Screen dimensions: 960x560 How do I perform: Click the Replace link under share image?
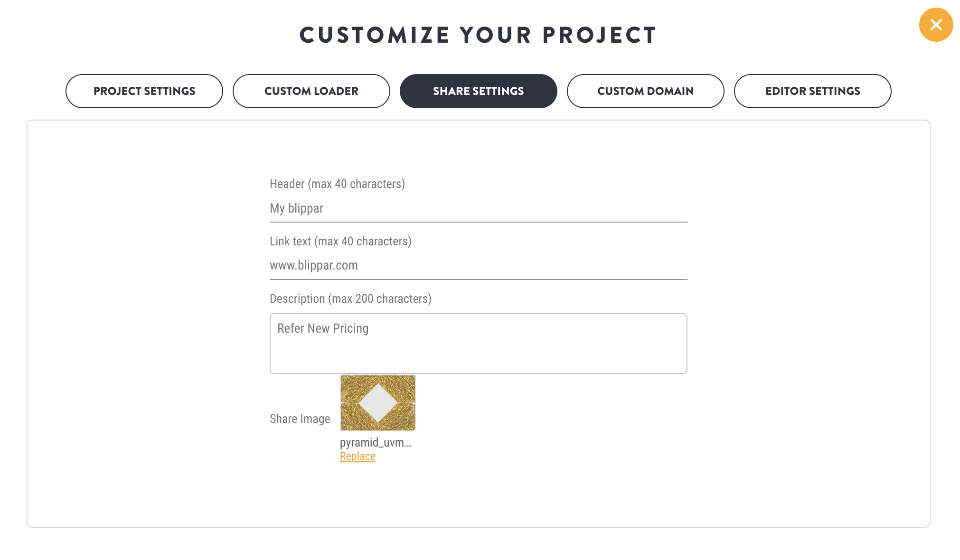coord(358,456)
